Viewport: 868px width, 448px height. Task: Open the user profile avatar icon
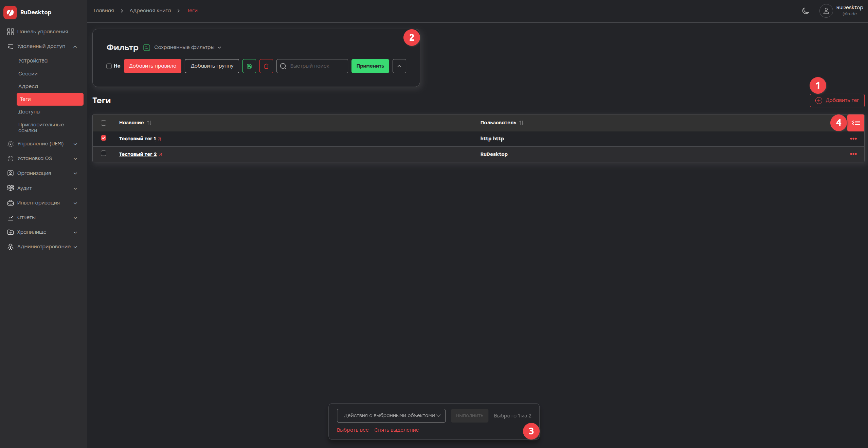point(826,11)
